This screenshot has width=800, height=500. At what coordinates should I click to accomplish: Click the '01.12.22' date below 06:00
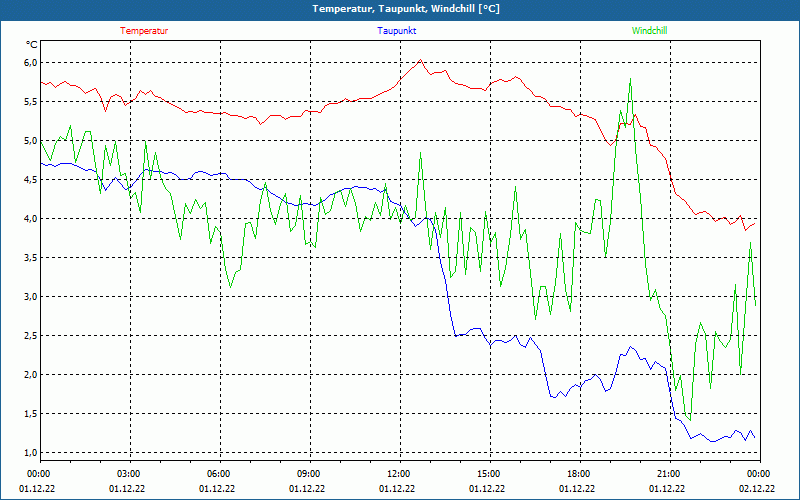(x=217, y=488)
